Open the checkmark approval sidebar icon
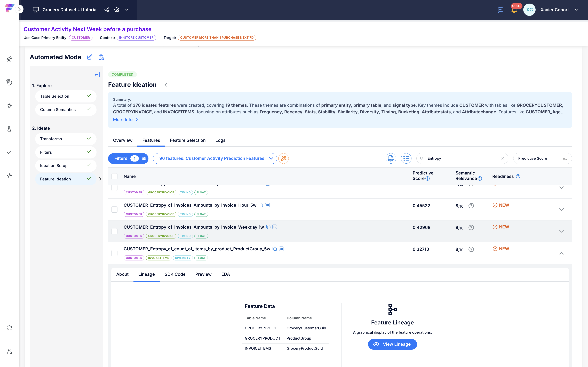The image size is (588, 367). (x=9, y=152)
